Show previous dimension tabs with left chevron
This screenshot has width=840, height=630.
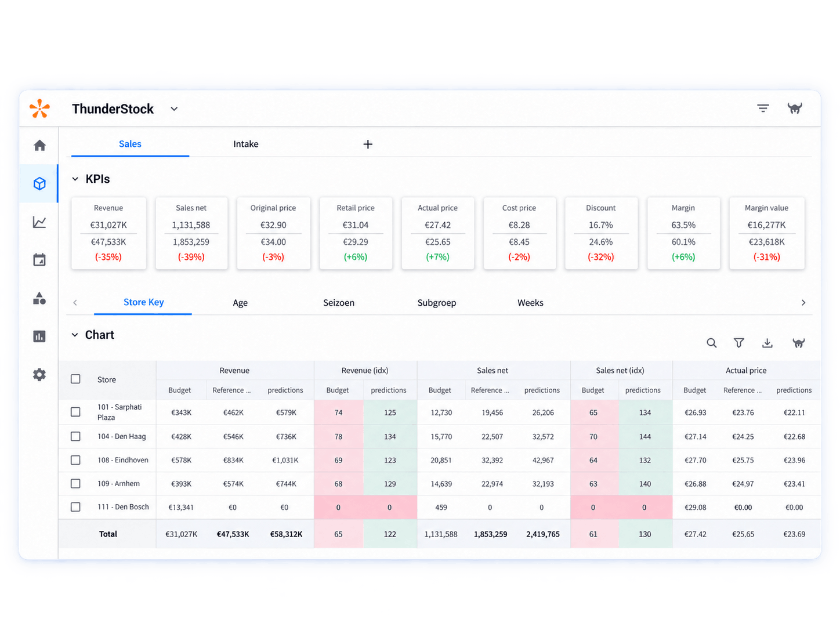pyautogui.click(x=75, y=303)
